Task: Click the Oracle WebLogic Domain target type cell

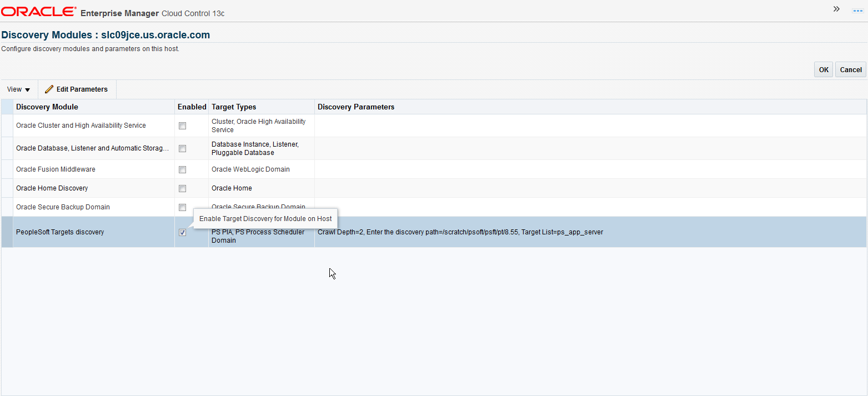Action: click(x=262, y=169)
